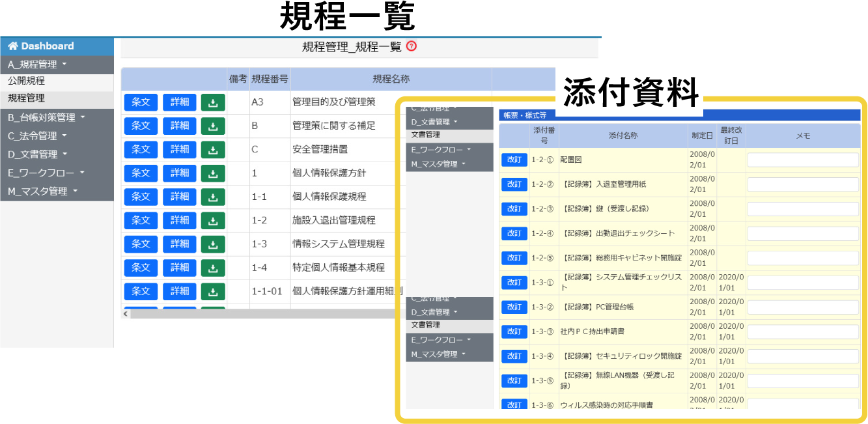
Task: Download the 個人情報保護方針 regulation file
Action: pos(213,173)
